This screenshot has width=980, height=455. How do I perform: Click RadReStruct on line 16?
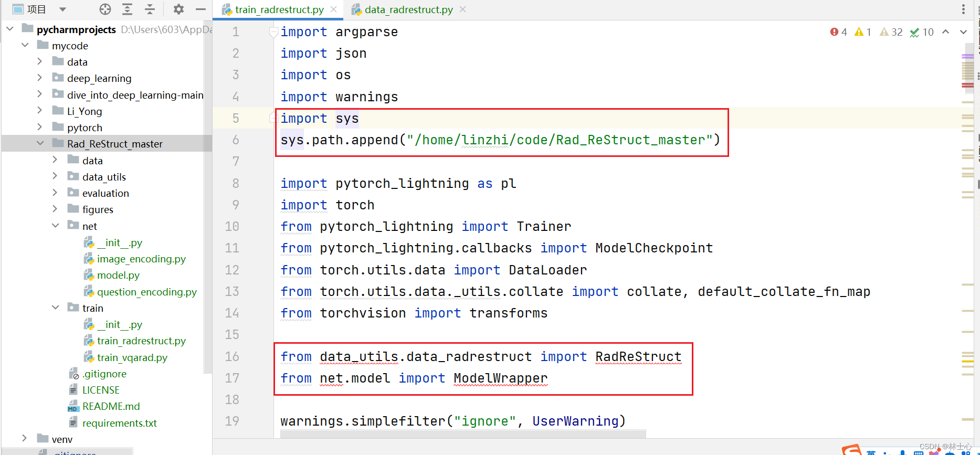[x=638, y=356]
